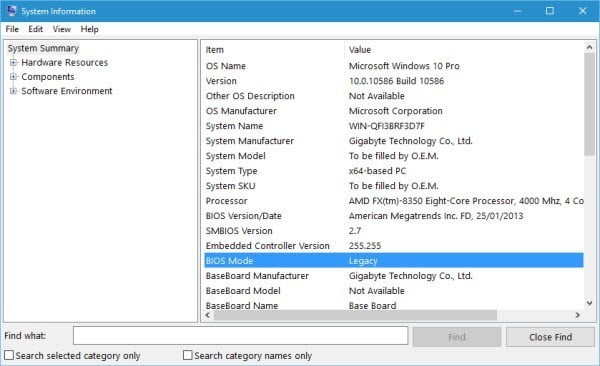Select the Hardware Resources category
Viewport: 600px width, 366px height.
[64, 62]
